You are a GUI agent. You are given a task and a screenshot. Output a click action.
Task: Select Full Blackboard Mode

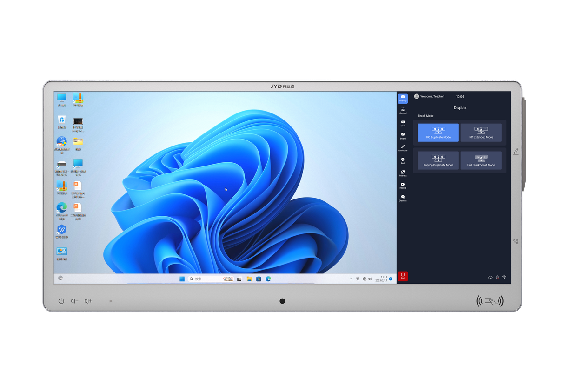(x=481, y=160)
